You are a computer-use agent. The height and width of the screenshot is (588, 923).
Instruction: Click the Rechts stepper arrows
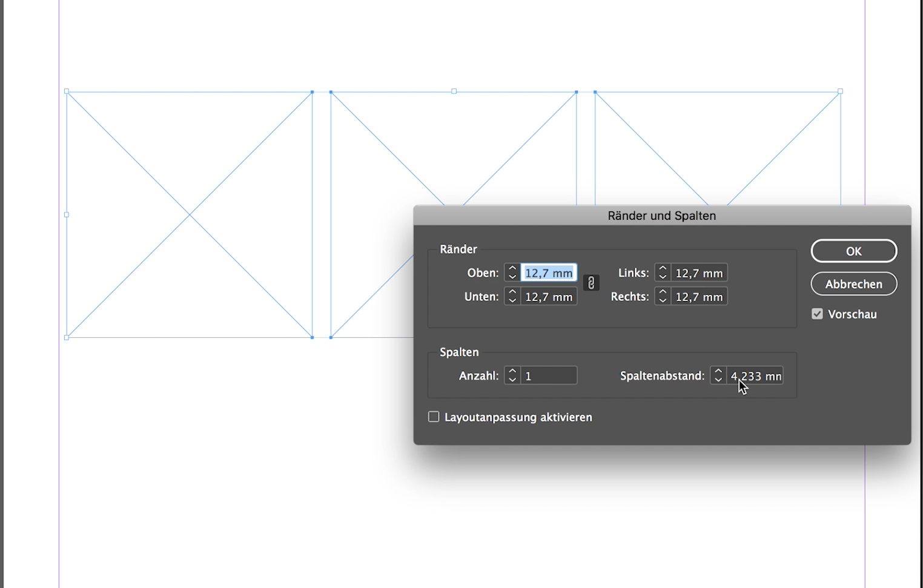tap(663, 297)
